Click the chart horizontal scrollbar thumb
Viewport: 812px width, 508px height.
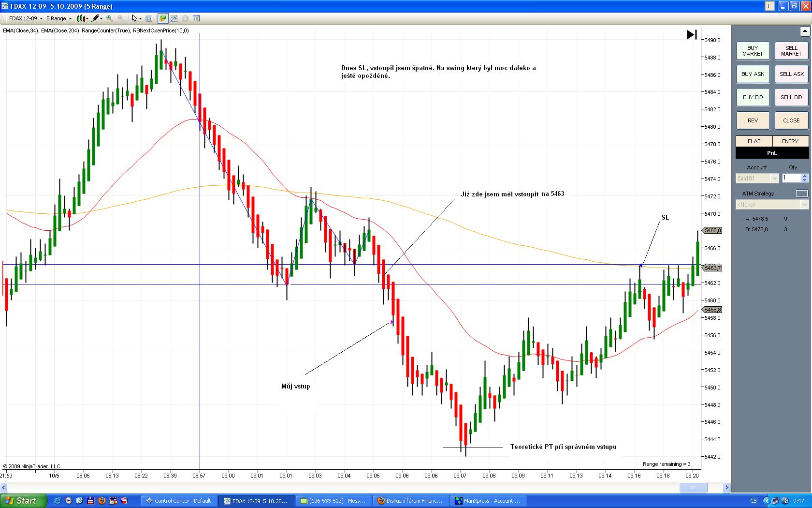point(693,488)
